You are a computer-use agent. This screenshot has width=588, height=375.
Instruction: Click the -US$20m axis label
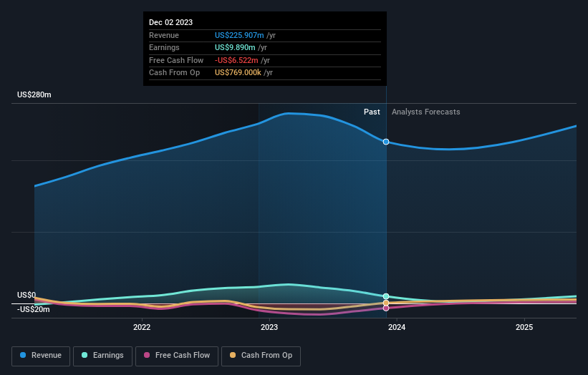point(34,309)
